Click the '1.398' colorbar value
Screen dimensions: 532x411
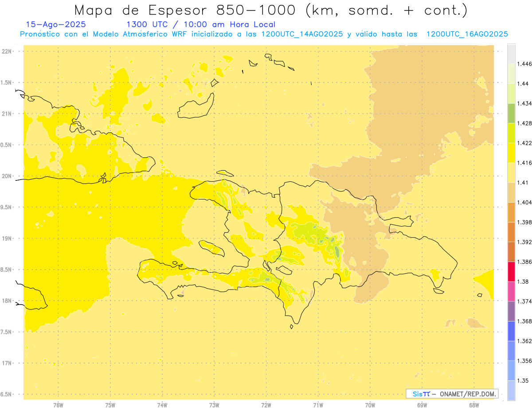click(525, 222)
